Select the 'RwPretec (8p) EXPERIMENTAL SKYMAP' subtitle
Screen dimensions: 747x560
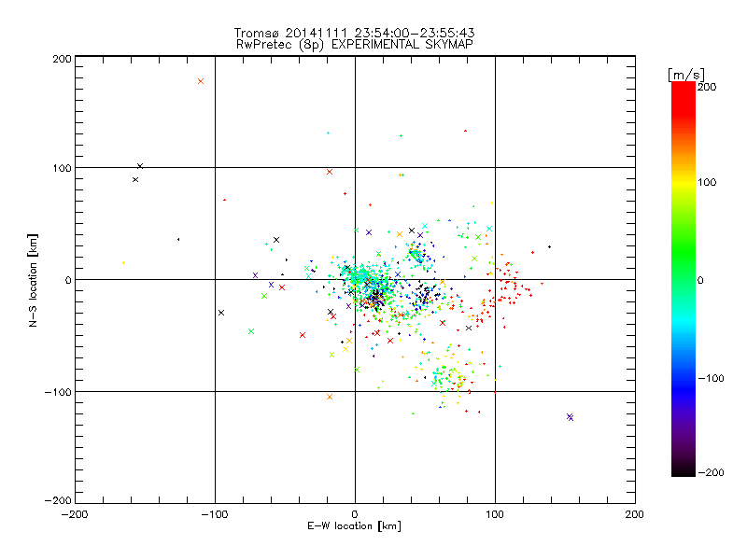click(355, 45)
